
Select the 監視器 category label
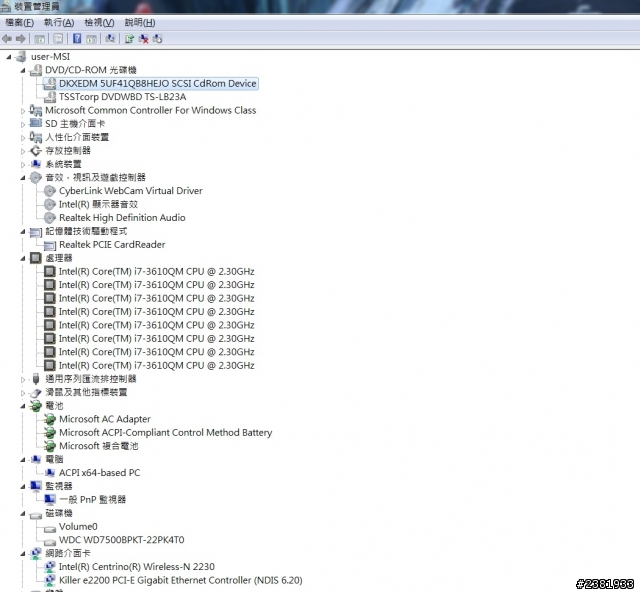(59, 486)
